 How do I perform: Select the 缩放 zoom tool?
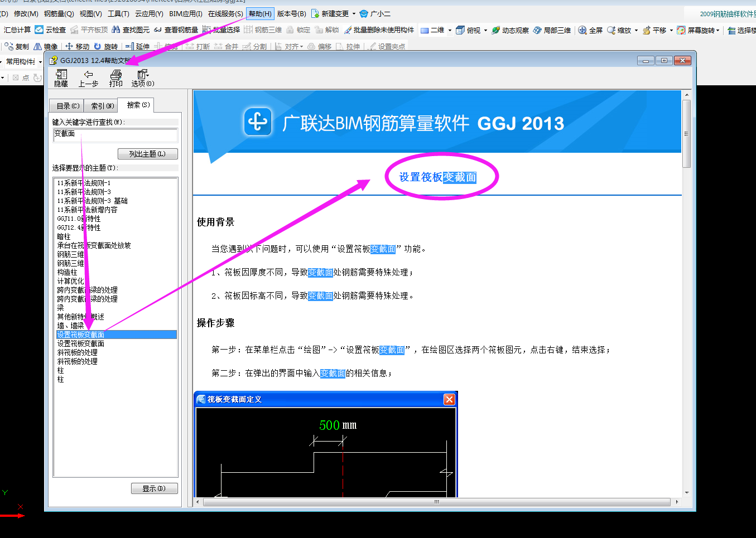[x=619, y=30]
